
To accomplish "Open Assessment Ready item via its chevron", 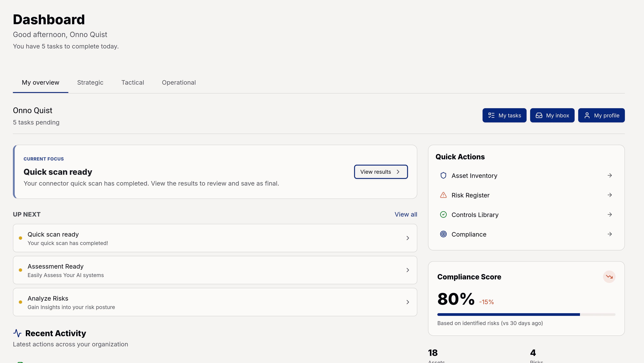I will tap(408, 270).
